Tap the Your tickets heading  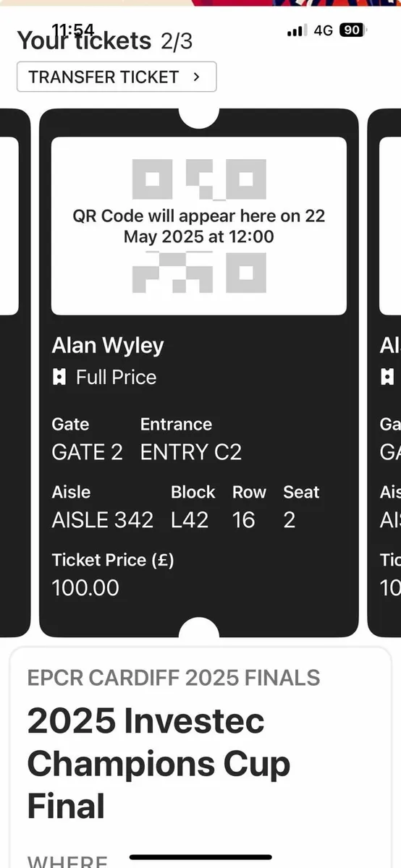[84, 41]
